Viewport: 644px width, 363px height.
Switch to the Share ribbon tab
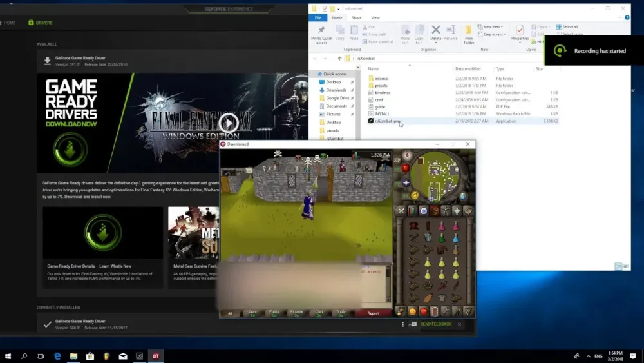357,17
